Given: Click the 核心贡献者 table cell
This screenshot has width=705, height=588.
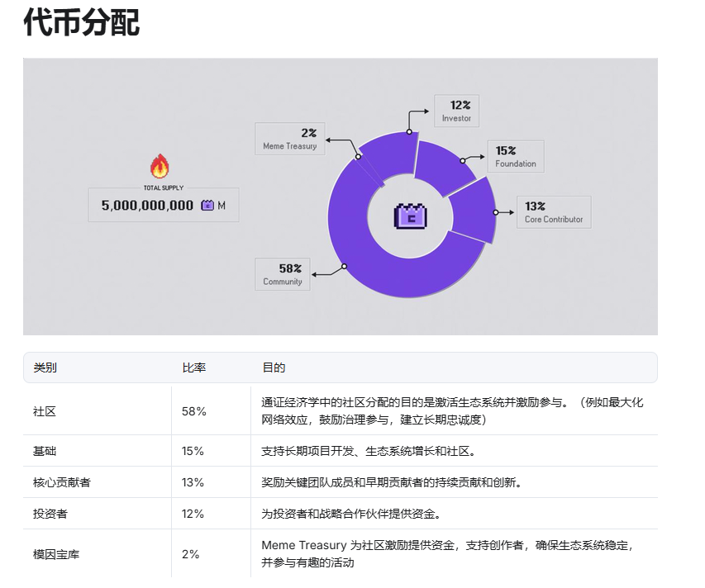Looking at the screenshot, I should (62, 482).
